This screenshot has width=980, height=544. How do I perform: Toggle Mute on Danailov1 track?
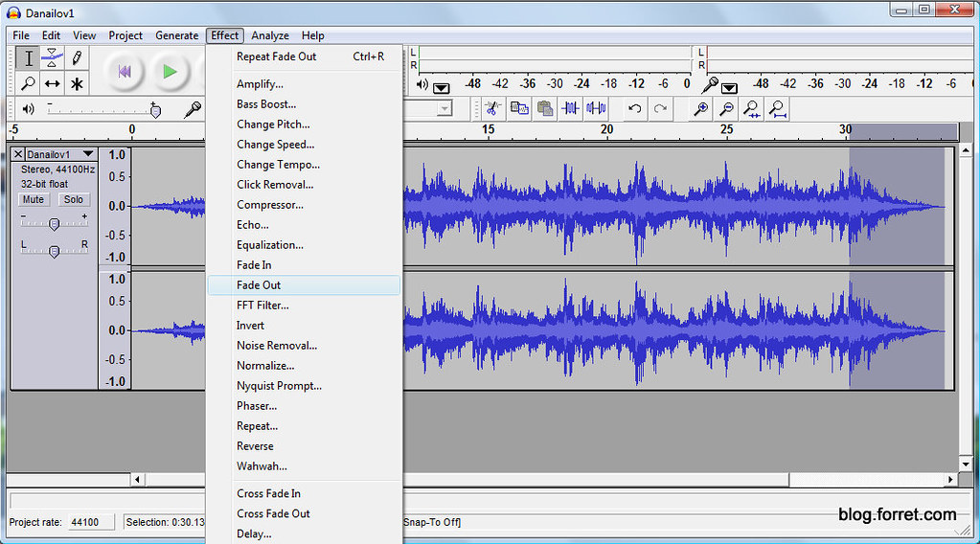34,200
